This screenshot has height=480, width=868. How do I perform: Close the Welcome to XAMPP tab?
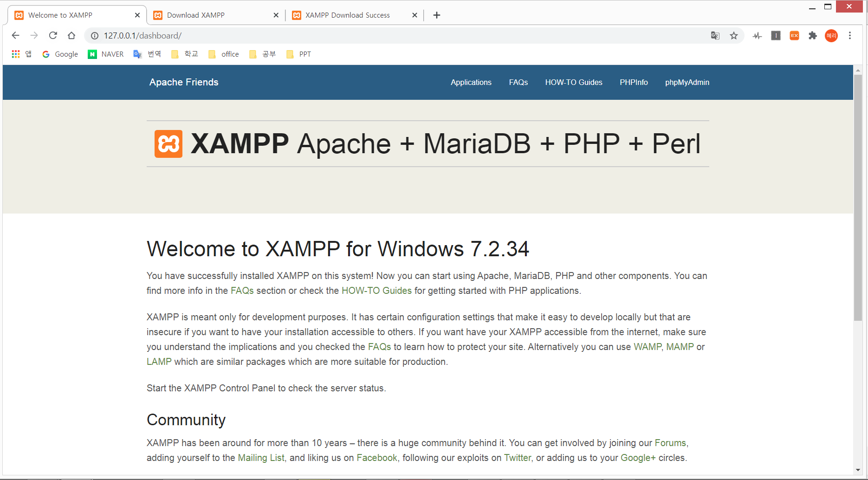point(137,15)
